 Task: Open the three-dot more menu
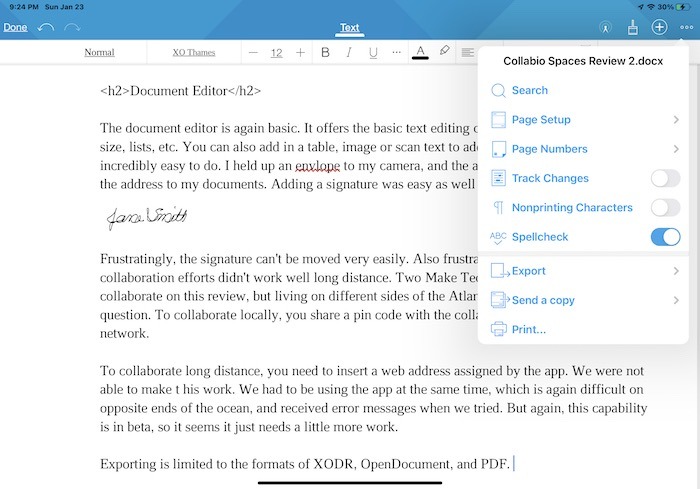click(686, 28)
